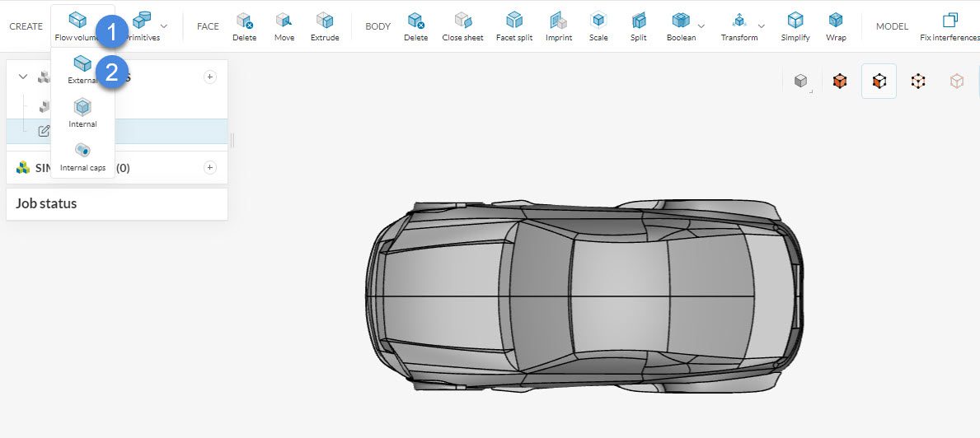980x438 pixels.
Task: Choose External from Flow volume menu
Action: tap(82, 69)
